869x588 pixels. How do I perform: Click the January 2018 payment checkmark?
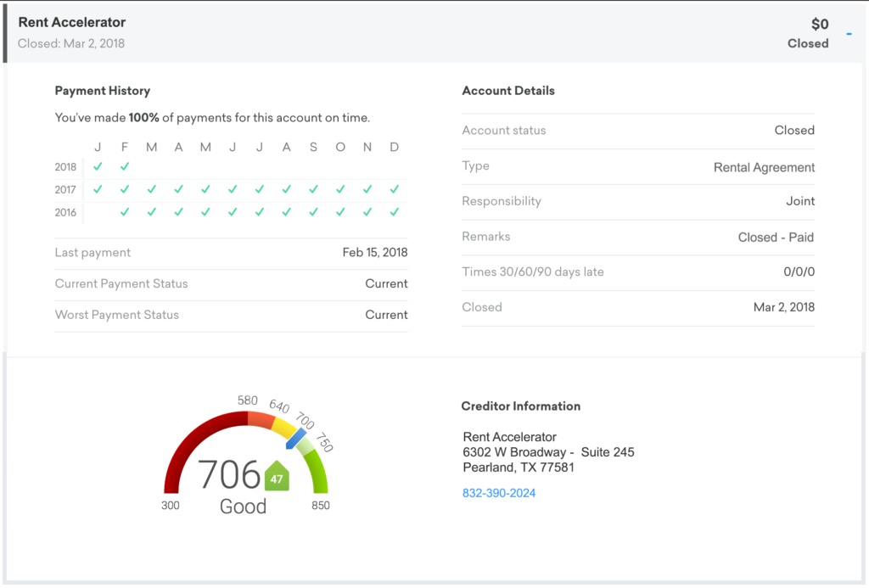point(98,166)
